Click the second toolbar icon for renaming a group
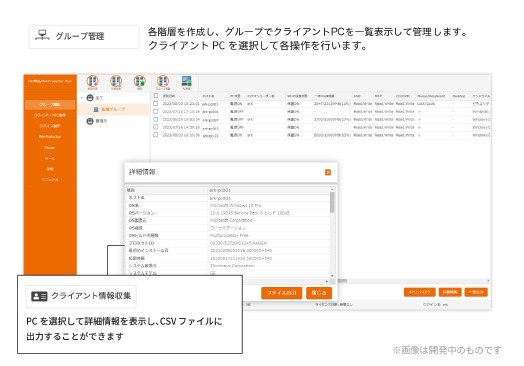 pos(116,81)
